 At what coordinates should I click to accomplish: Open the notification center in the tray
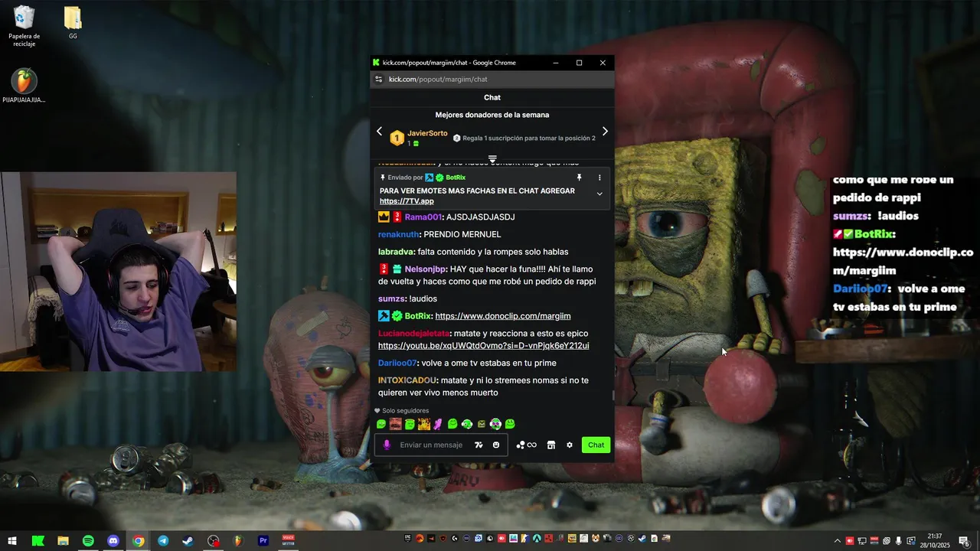965,541
